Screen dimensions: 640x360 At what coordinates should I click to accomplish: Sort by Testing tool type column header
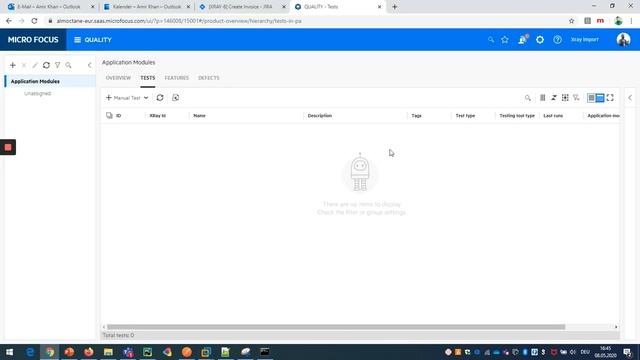point(517,116)
